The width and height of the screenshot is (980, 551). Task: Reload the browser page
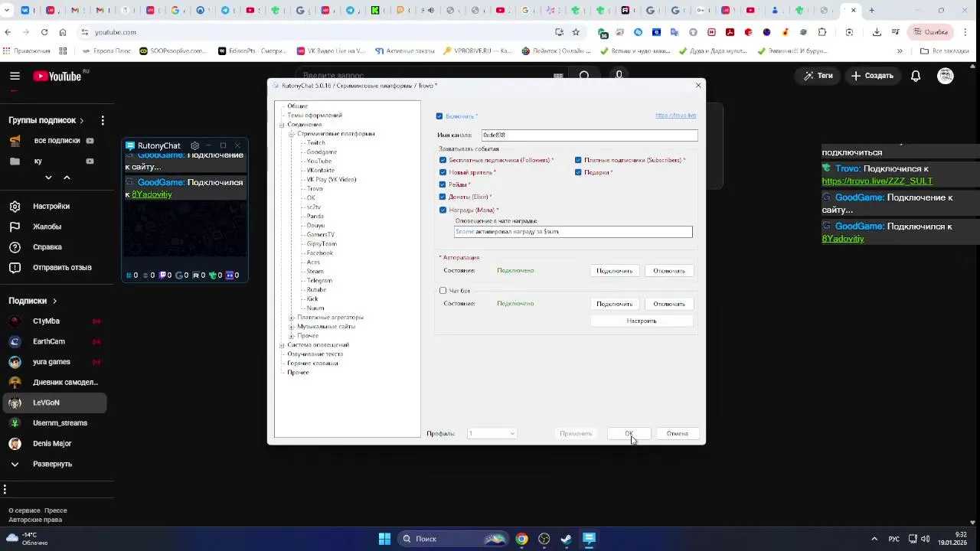pyautogui.click(x=44, y=32)
